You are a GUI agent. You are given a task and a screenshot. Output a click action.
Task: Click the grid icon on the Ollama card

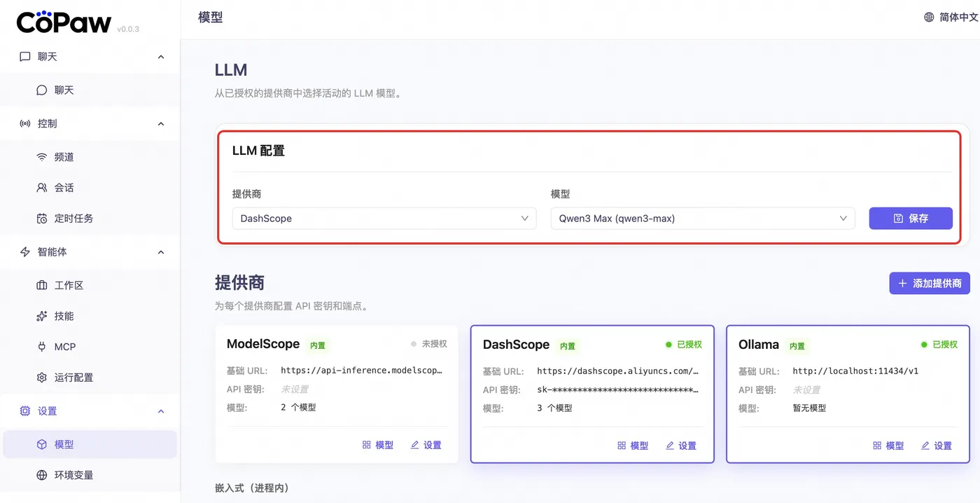pos(877,446)
